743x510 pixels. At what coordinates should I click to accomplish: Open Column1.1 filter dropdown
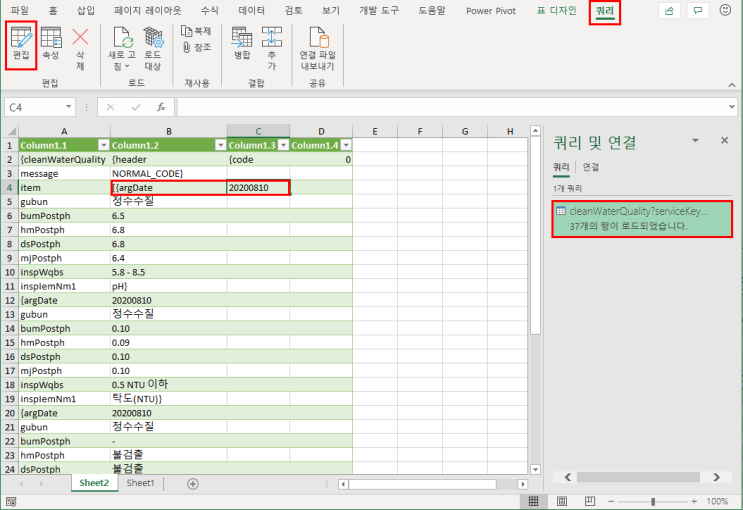pyautogui.click(x=103, y=146)
